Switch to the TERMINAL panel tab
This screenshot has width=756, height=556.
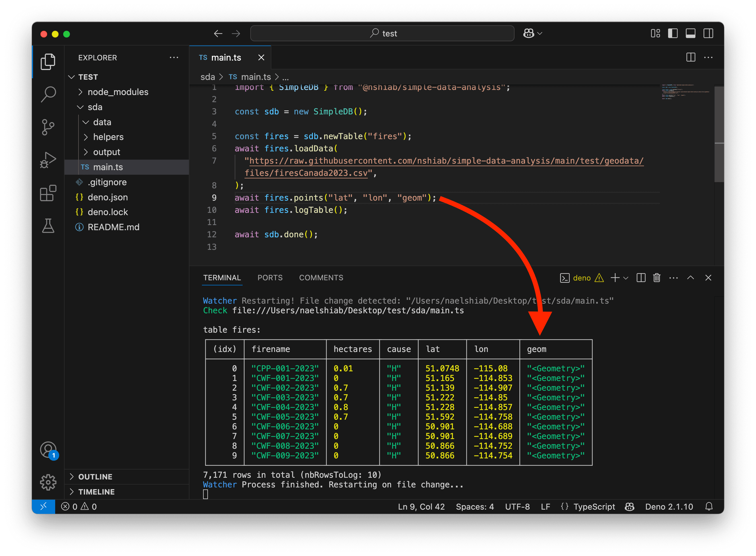(222, 278)
